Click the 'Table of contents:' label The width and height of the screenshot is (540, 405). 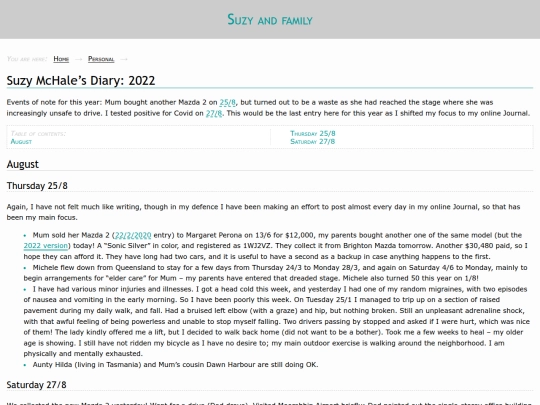[x=38, y=134]
